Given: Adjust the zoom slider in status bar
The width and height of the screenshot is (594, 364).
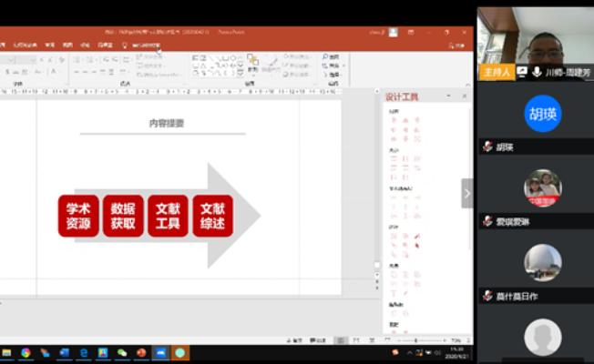Looking at the screenshot, I should tap(417, 340).
